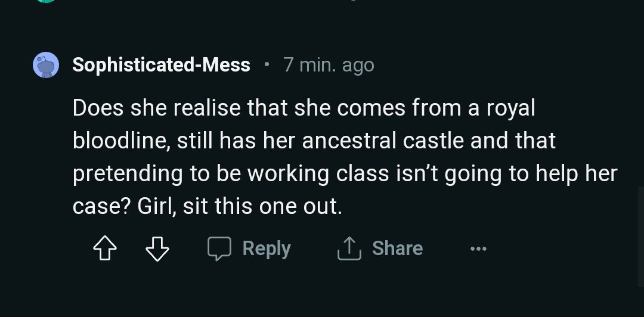Click the word "pretending" in the comment
Screen dimensions: 644x317
pos(128,173)
